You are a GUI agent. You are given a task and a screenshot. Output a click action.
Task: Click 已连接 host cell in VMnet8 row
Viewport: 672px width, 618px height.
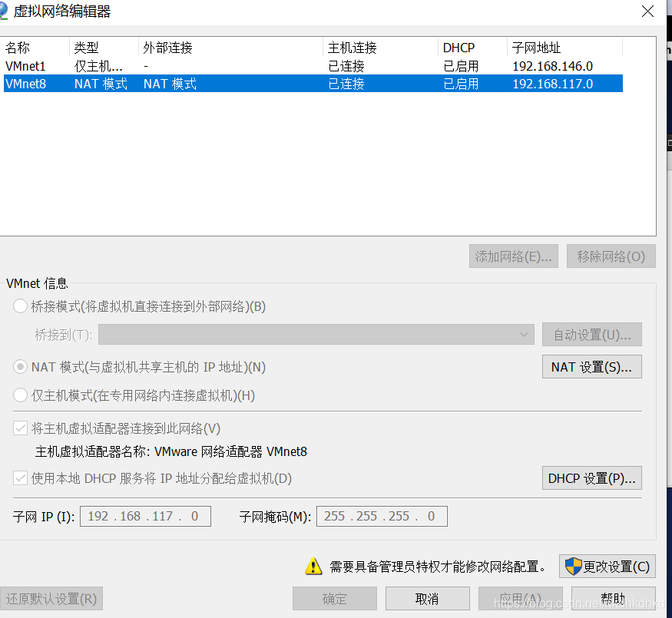(x=346, y=84)
